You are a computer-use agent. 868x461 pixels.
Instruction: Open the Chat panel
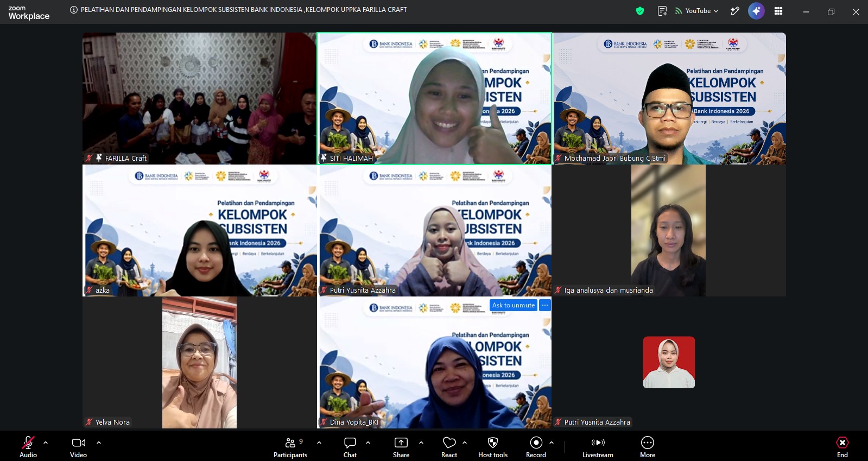[x=350, y=447]
